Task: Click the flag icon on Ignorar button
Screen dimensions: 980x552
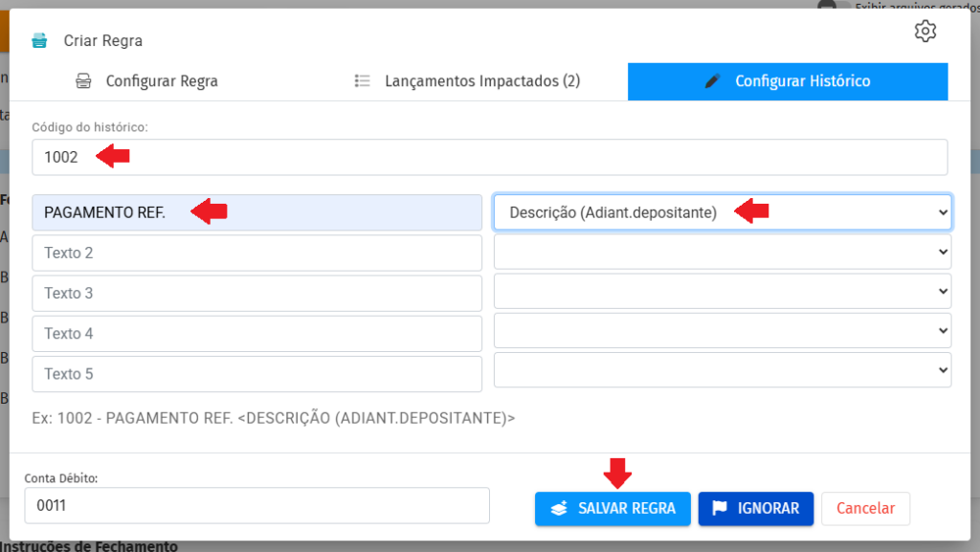Action: click(720, 509)
